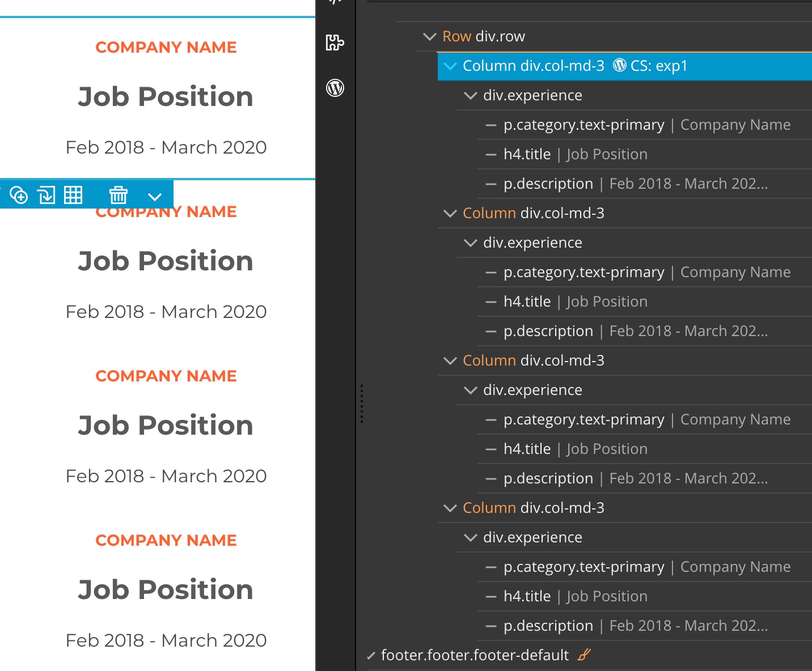Click the insert-into-element arrow icon

[x=46, y=195]
